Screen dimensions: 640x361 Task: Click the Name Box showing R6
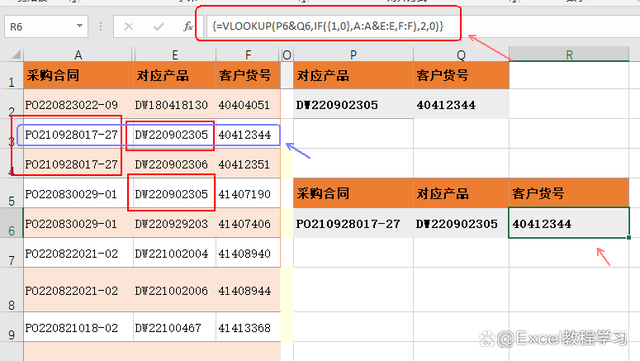[46, 27]
